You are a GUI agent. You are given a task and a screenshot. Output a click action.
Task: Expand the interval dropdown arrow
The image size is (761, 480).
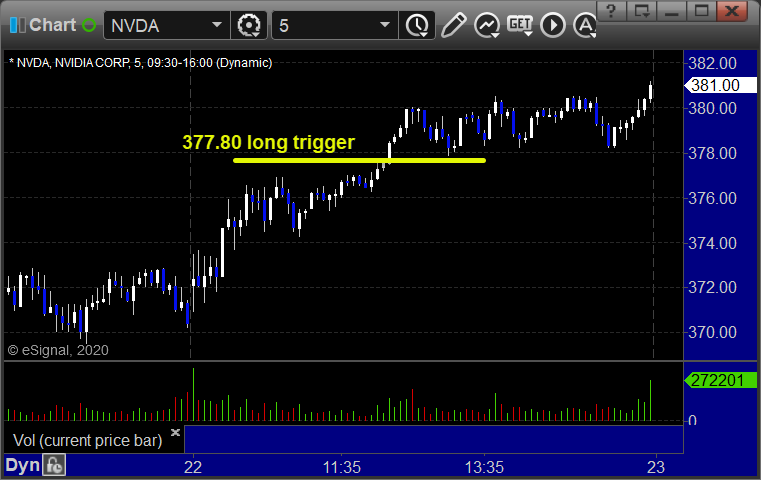tap(385, 24)
